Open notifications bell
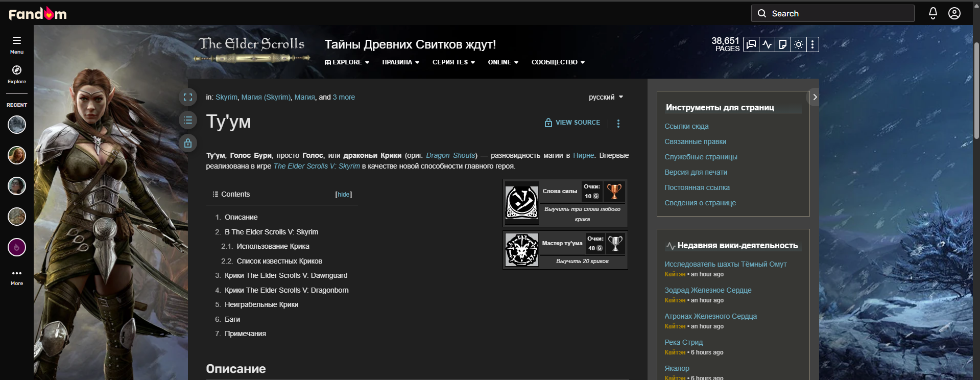Image resolution: width=980 pixels, height=380 pixels. [933, 13]
